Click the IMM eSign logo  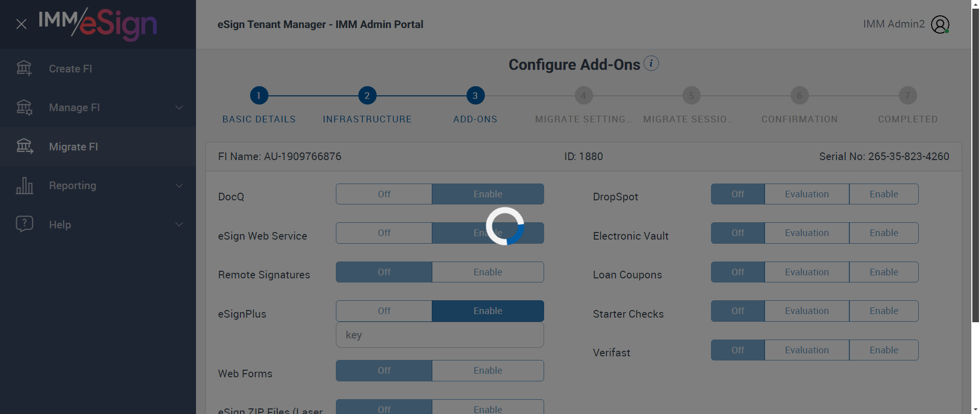coord(97,24)
